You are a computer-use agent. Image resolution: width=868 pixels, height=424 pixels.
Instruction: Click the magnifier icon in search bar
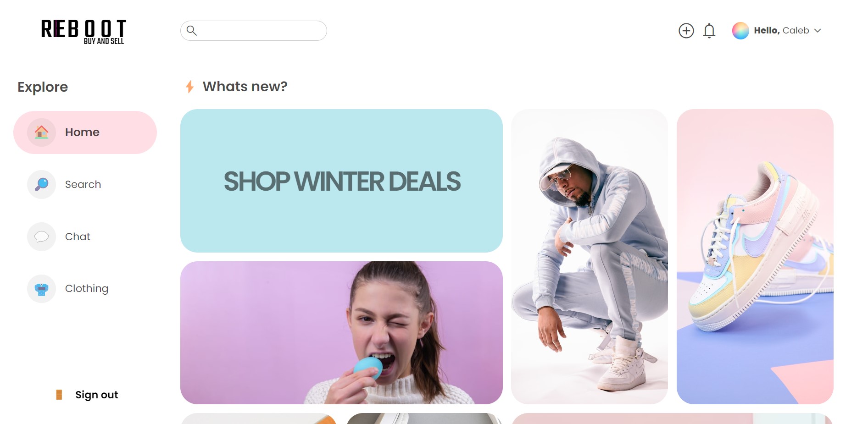point(192,31)
